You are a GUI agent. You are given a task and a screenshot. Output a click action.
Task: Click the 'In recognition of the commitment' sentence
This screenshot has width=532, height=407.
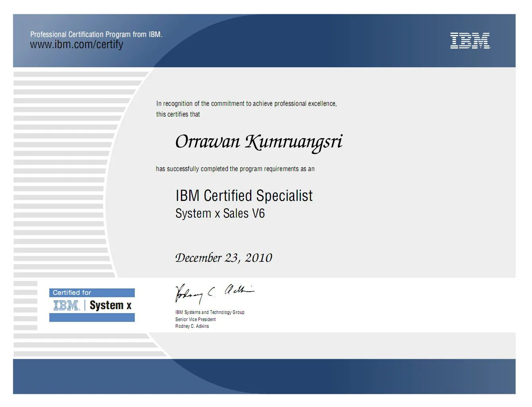pyautogui.click(x=247, y=104)
